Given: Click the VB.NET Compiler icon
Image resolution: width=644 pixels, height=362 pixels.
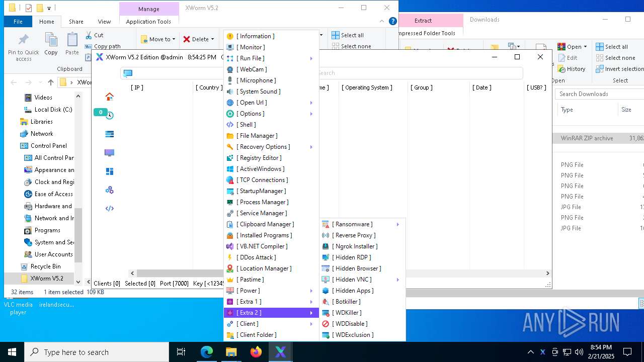Looking at the screenshot, I should (x=230, y=246).
